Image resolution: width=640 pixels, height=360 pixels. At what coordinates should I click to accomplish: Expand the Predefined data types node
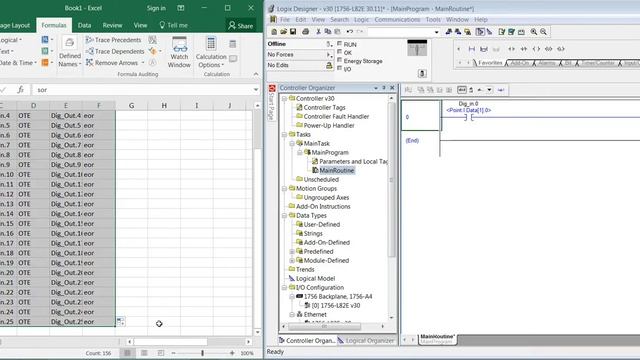(292, 251)
